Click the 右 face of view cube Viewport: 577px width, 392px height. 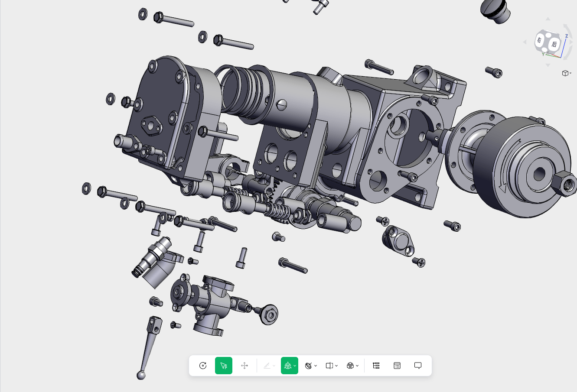[x=540, y=40]
